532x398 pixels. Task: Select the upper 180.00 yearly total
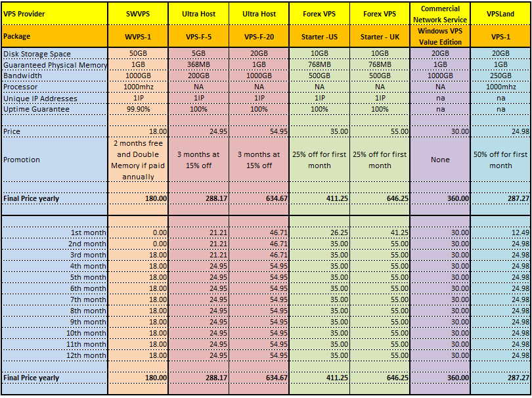click(138, 198)
